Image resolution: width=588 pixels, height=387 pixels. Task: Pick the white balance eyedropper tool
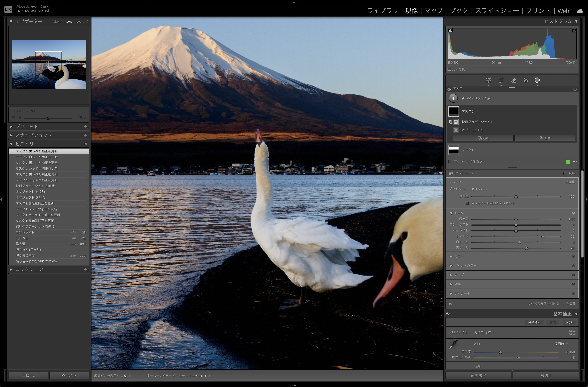coord(453,344)
